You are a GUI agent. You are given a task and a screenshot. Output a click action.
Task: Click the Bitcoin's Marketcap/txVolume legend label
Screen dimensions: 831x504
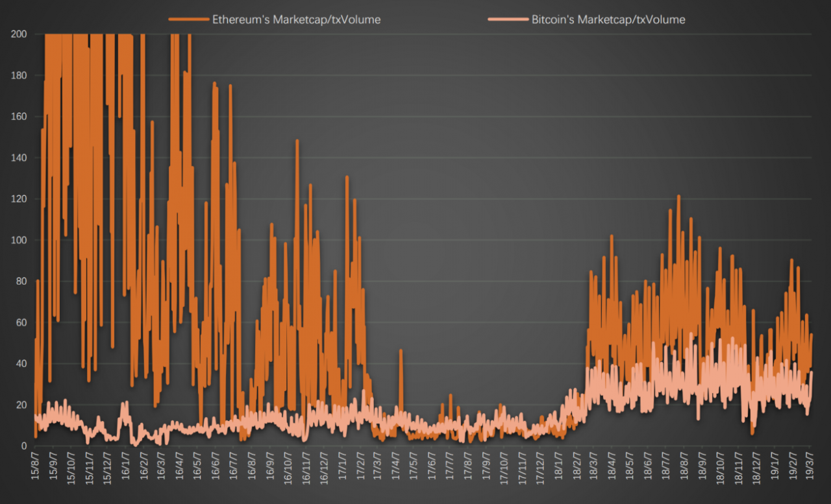tap(608, 19)
